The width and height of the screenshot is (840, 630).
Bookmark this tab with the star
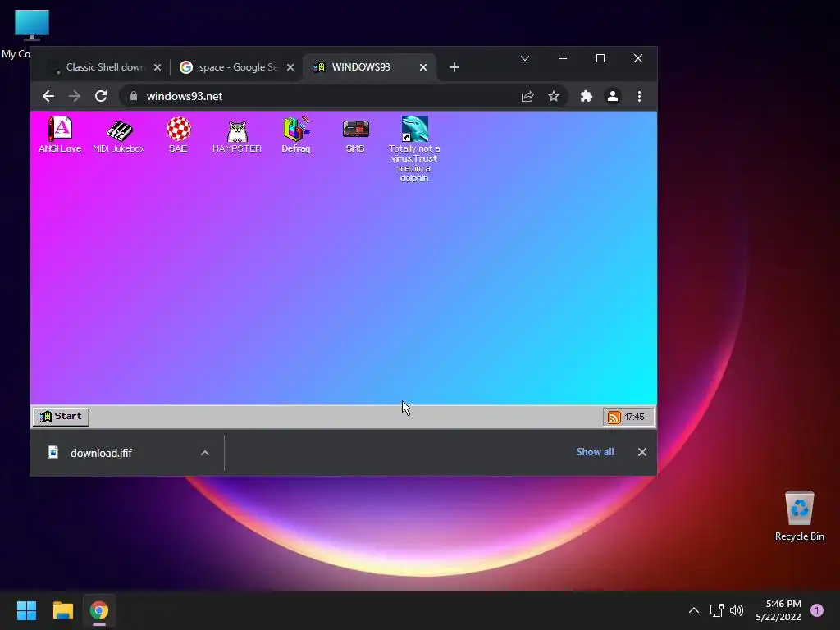[x=554, y=97]
